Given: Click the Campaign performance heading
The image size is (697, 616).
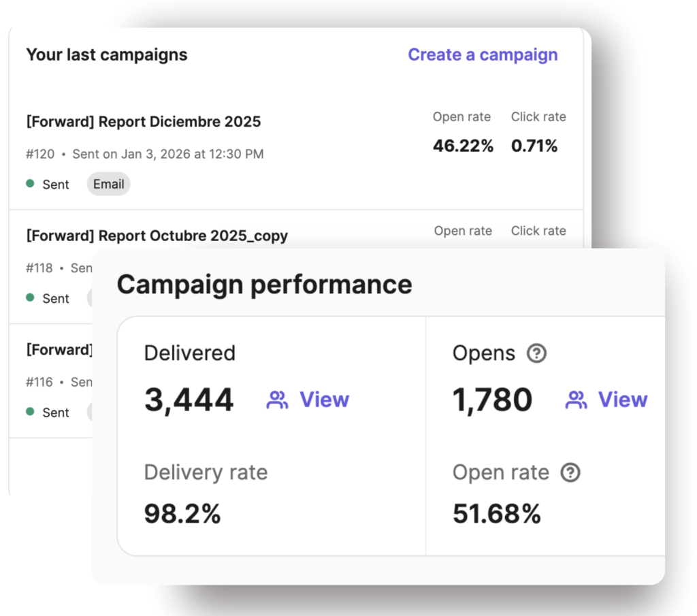Looking at the screenshot, I should [264, 285].
